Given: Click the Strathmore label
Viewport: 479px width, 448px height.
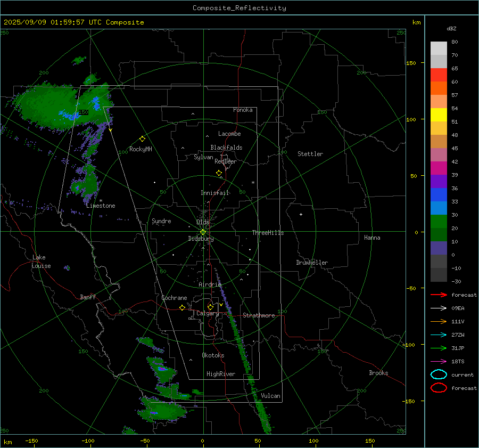Looking at the screenshot, I should coord(259,315).
